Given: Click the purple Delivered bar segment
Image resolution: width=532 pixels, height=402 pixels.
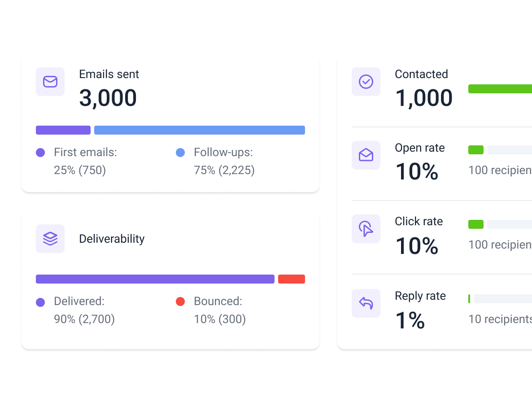Looking at the screenshot, I should pyautogui.click(x=155, y=279).
